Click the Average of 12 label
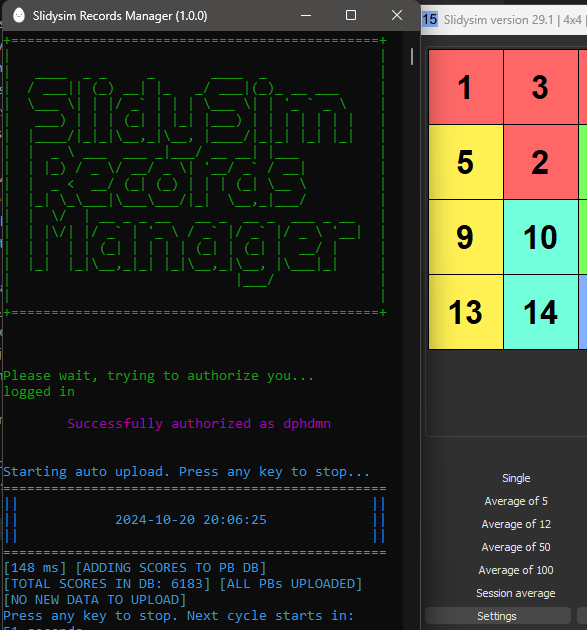 (x=516, y=524)
